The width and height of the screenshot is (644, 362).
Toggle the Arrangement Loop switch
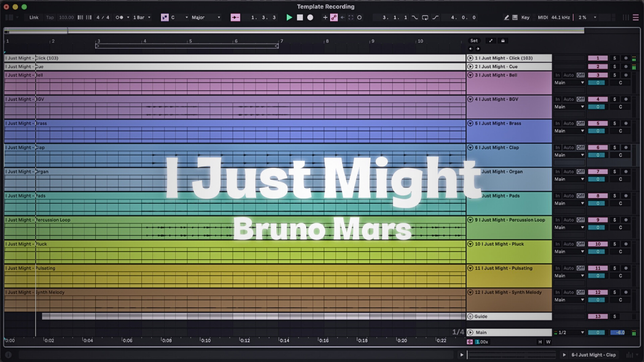(x=425, y=18)
